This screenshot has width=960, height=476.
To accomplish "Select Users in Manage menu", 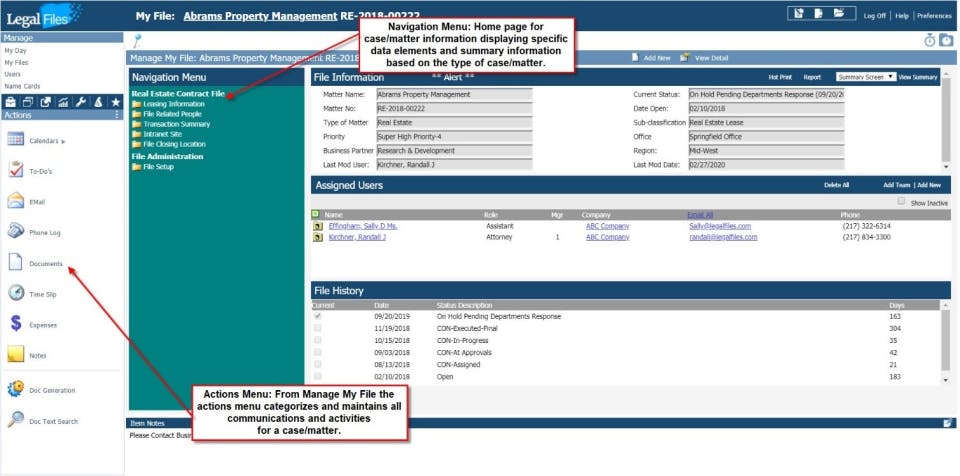I will (x=12, y=74).
